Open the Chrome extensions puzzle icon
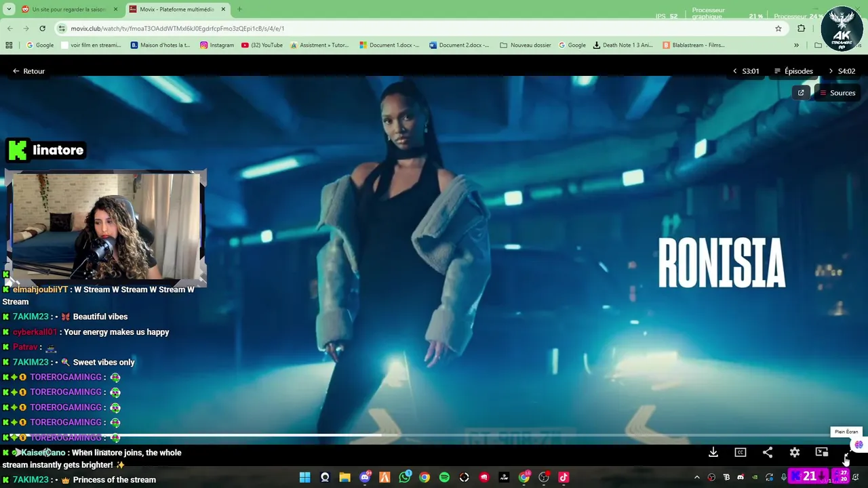This screenshot has height=488, width=868. click(802, 28)
